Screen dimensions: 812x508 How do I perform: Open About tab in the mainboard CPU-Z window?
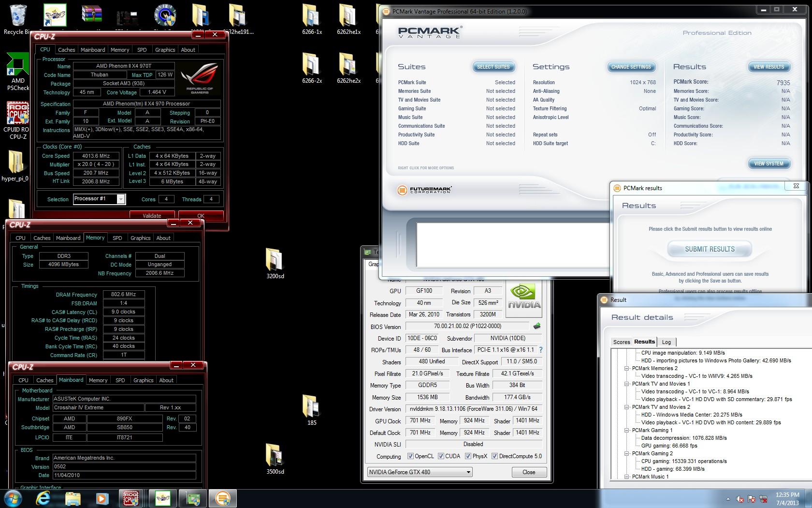(x=166, y=380)
